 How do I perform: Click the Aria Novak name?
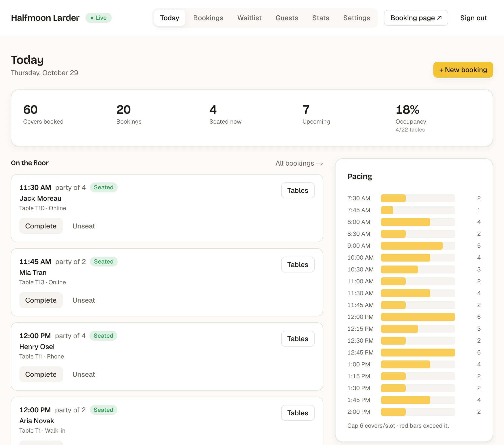(37, 421)
